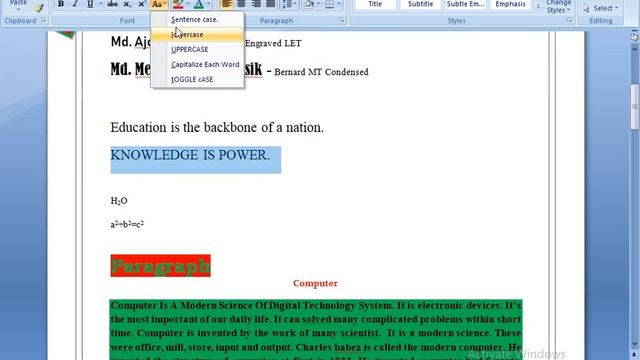This screenshot has width=640, height=360.
Task: Click the scroll down arrow
Action: tap(635, 344)
